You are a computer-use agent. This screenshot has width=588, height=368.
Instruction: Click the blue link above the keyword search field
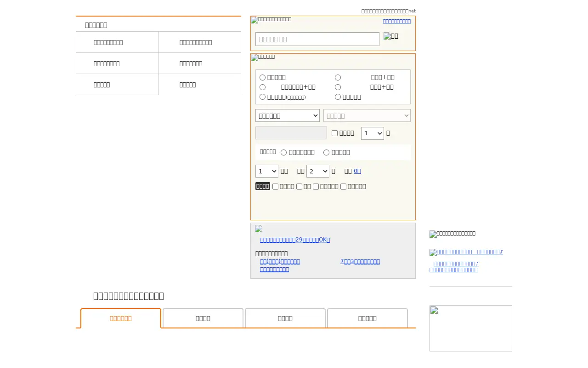coord(397,21)
